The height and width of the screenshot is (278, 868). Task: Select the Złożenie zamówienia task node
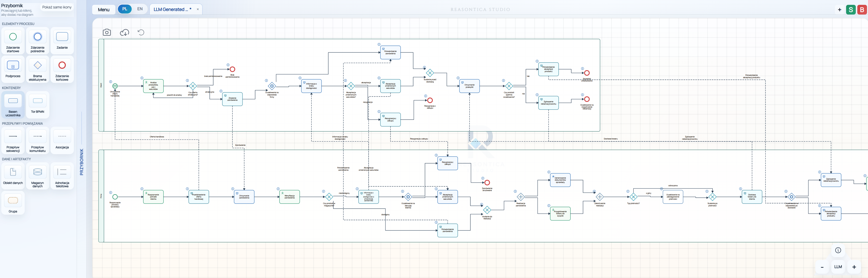click(x=233, y=99)
